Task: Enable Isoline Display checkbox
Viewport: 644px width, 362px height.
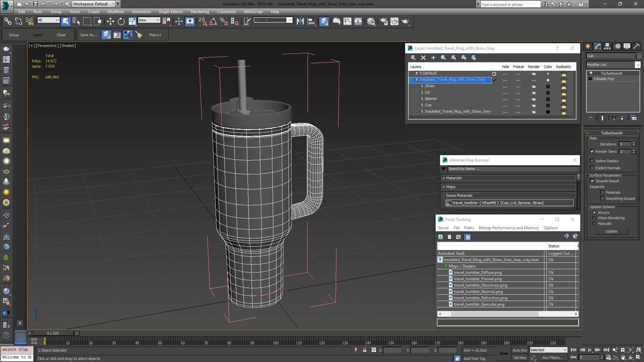Action: (592, 161)
